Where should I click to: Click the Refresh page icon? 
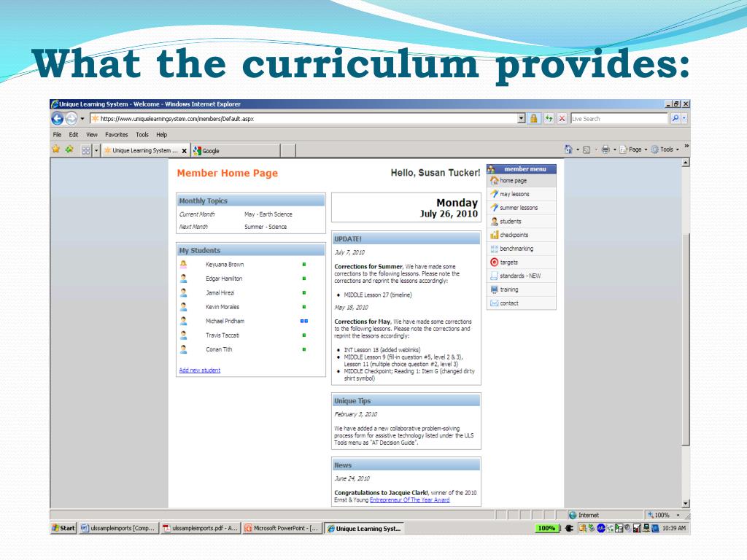click(549, 119)
